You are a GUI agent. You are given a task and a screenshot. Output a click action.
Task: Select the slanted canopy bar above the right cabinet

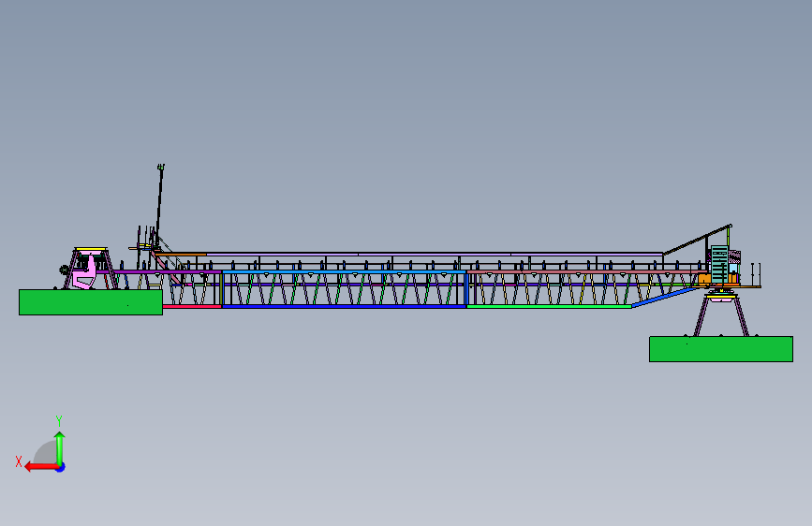click(698, 240)
